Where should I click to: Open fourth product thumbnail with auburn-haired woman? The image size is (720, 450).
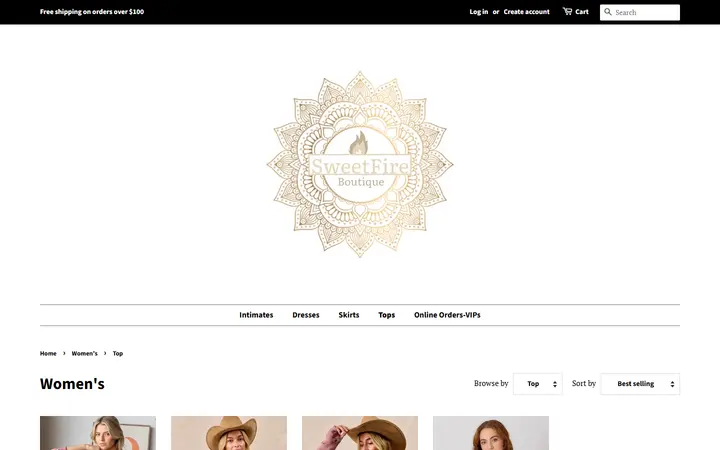[x=491, y=433]
